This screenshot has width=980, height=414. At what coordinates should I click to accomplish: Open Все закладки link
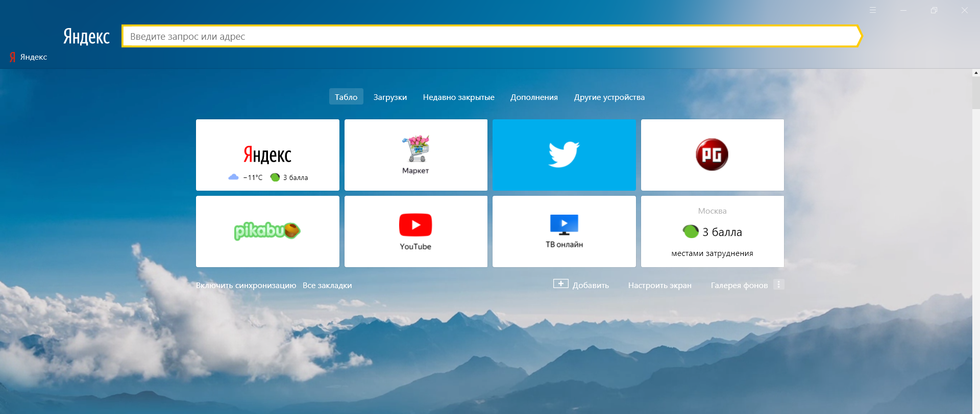tap(327, 286)
